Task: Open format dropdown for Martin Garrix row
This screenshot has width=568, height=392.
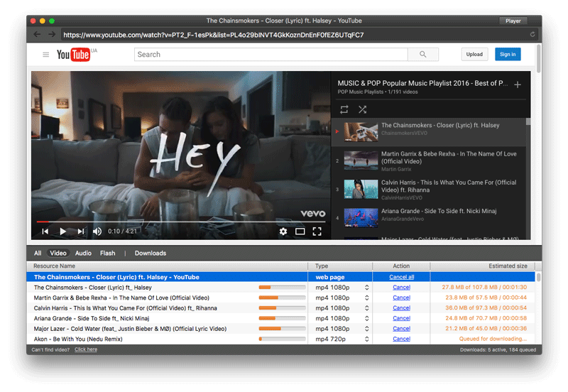Action: click(367, 298)
